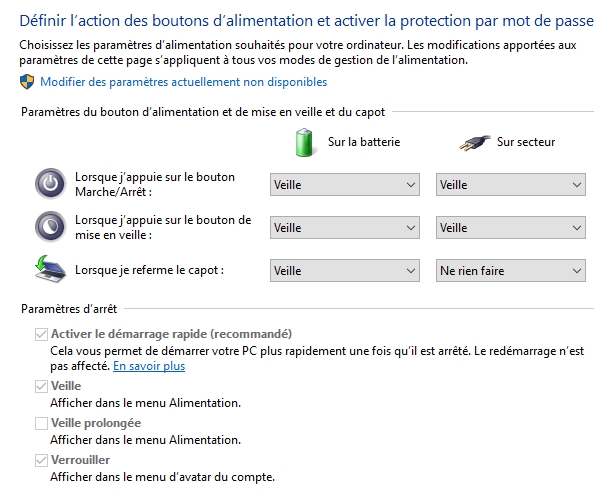The width and height of the screenshot is (616, 499).
Task: Click the laptop lid closing icon
Action: [50, 269]
